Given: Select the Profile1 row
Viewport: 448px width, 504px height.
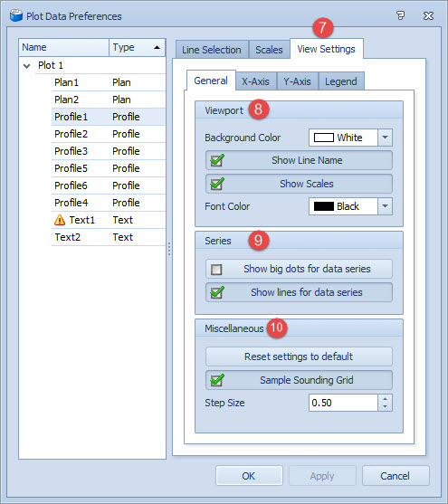Looking at the screenshot, I should (x=108, y=117).
